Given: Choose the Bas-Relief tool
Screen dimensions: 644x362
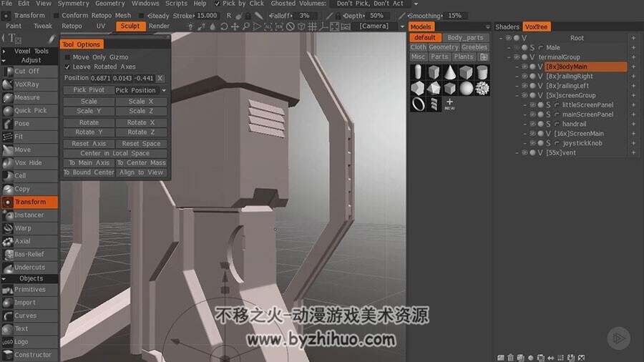Looking at the screenshot, I should coord(29,254).
